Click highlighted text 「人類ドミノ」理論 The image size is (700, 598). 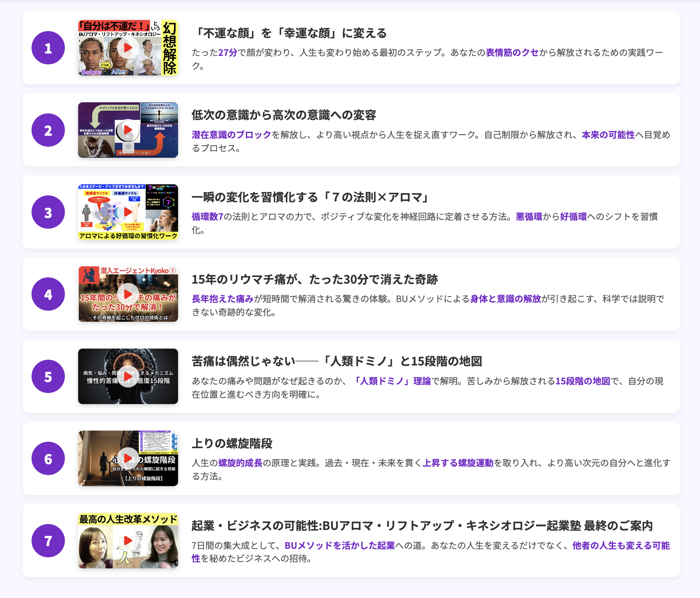[x=391, y=381]
